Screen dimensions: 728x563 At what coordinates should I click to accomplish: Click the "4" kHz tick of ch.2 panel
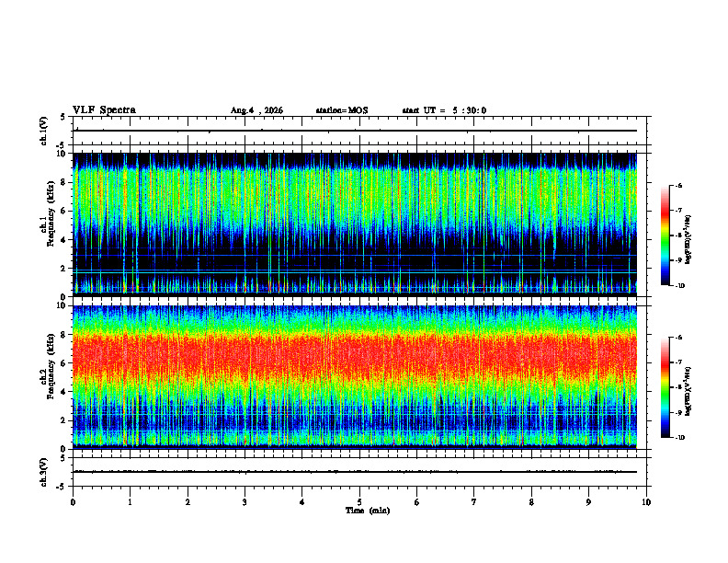(64, 392)
